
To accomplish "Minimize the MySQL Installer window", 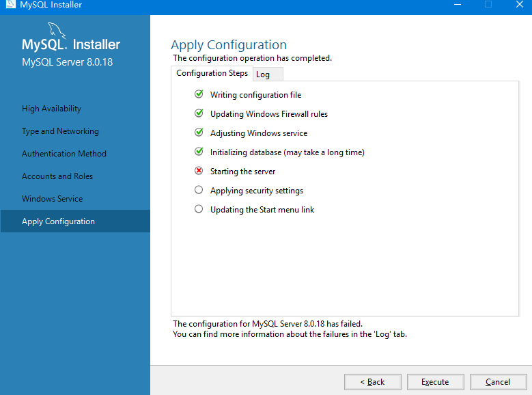I will coord(458,4).
